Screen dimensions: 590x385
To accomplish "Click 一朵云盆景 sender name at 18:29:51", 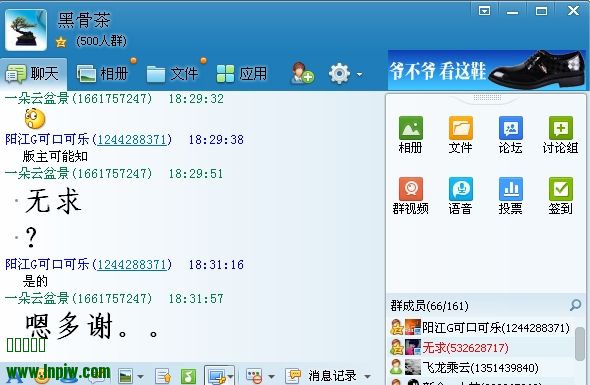I will coord(37,173).
